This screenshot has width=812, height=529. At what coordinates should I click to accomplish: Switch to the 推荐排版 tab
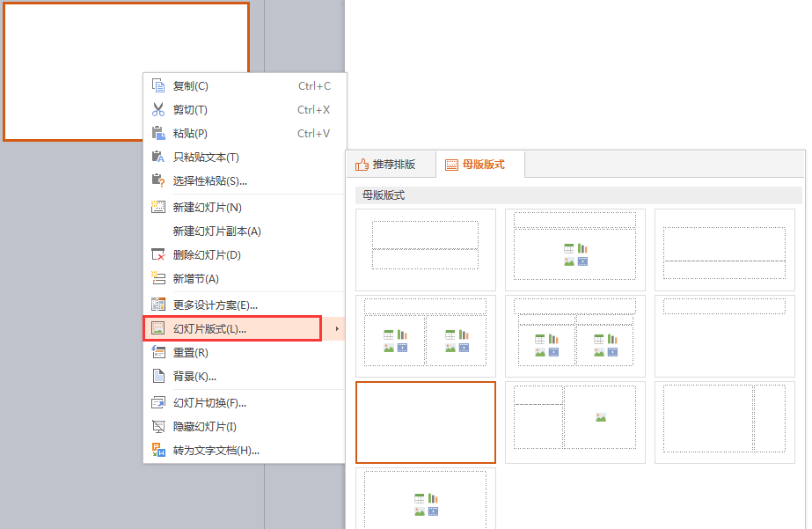click(391, 165)
